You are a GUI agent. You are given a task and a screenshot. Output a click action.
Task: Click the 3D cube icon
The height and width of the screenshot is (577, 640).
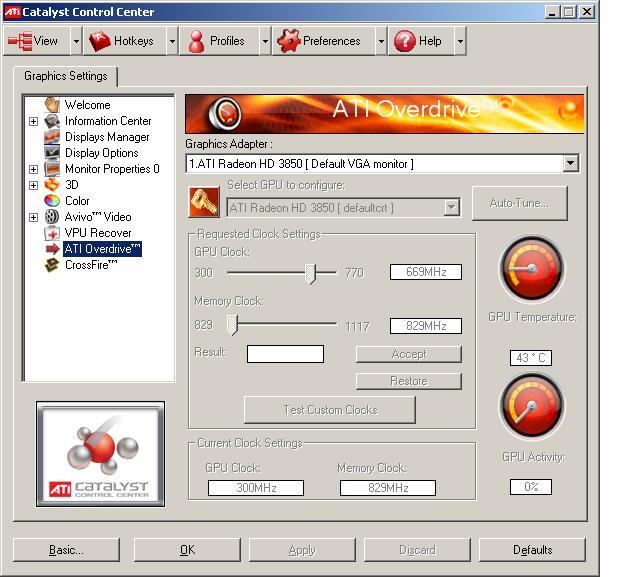[52, 185]
